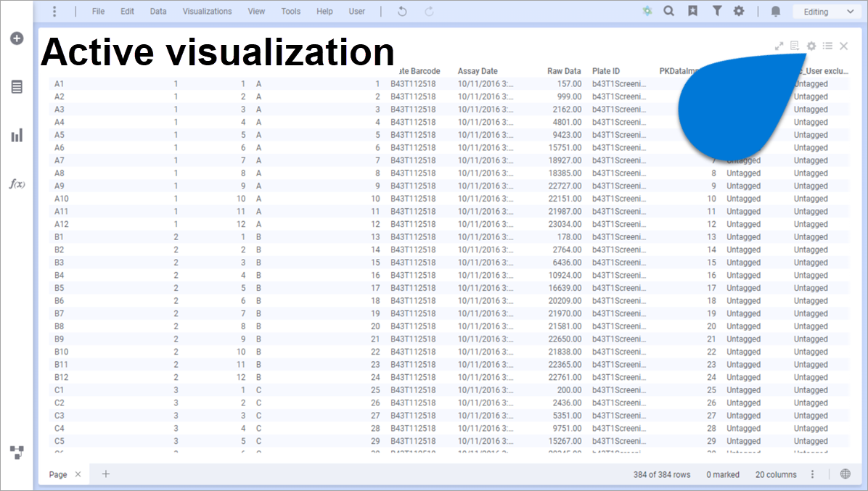Open the table visualization properties gear icon
Viewport: 868px width, 491px height.
811,46
